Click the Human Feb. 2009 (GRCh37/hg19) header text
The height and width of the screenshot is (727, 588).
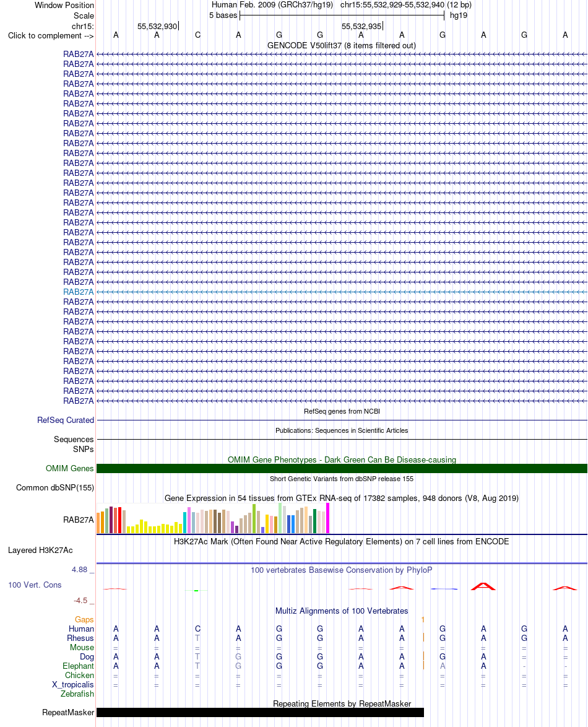(x=272, y=4)
